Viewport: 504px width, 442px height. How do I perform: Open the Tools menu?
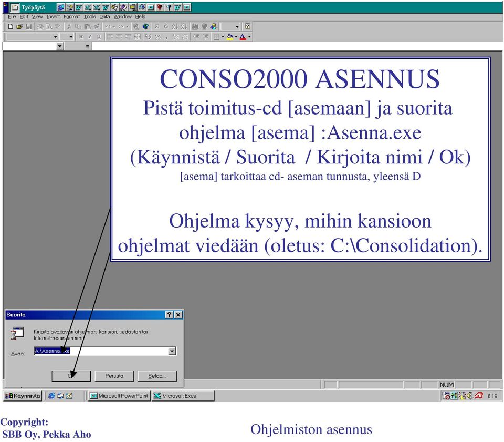click(x=90, y=17)
